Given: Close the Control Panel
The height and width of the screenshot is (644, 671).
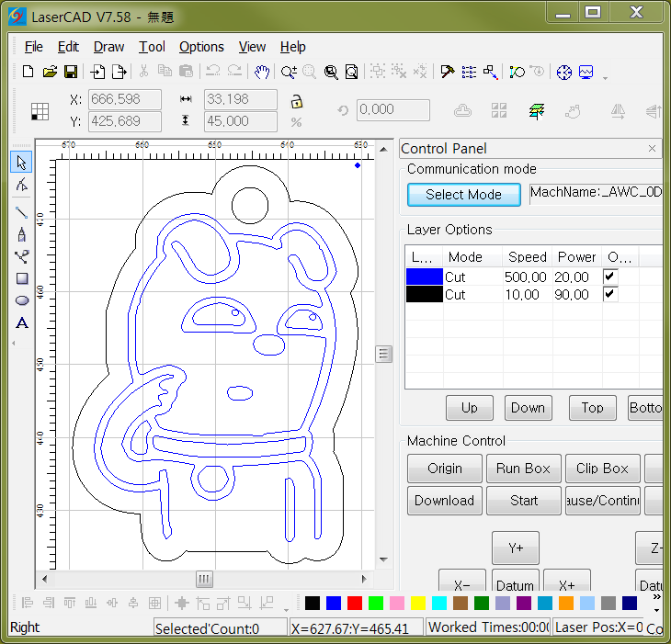Looking at the screenshot, I should pos(652,149).
